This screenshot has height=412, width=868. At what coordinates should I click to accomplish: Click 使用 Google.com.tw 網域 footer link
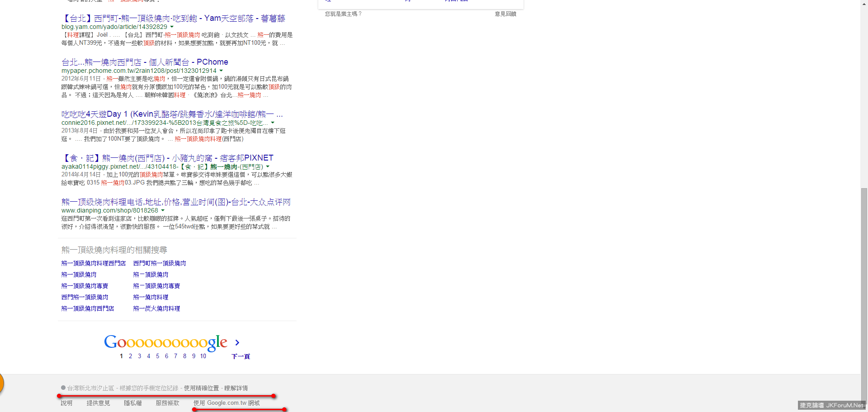click(x=226, y=403)
